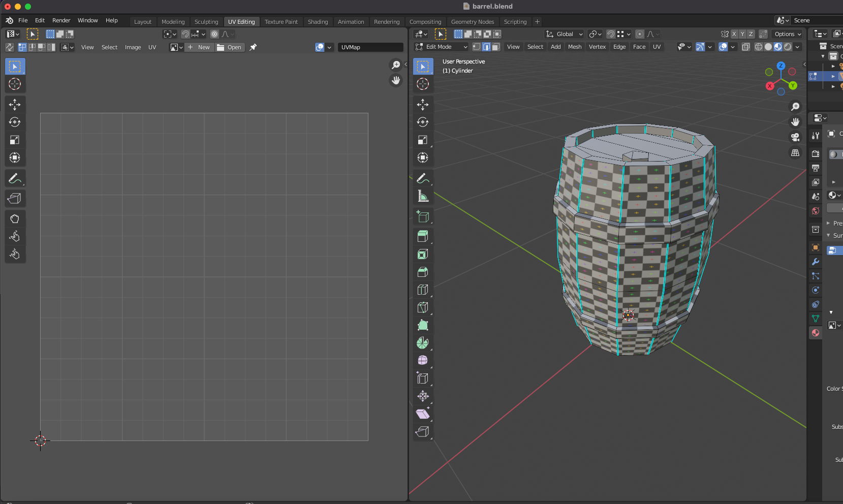Select the Knife tool in 3D viewport
Image resolution: width=843 pixels, height=504 pixels.
[422, 307]
